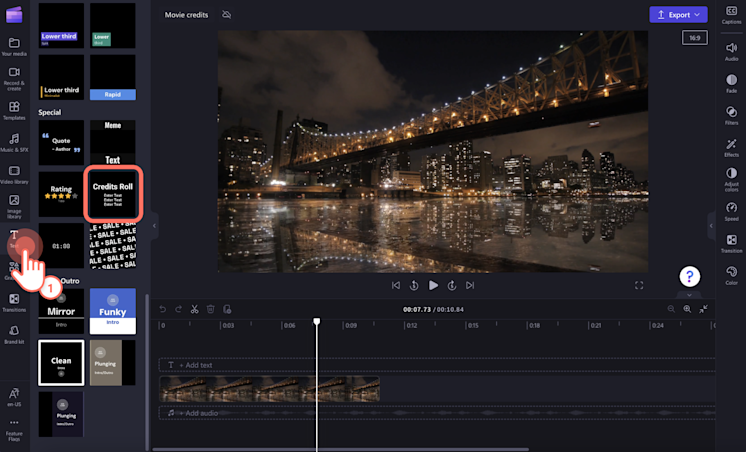Screen dimensions: 746x452
Task: Open the Speed panel
Action: pos(731,211)
